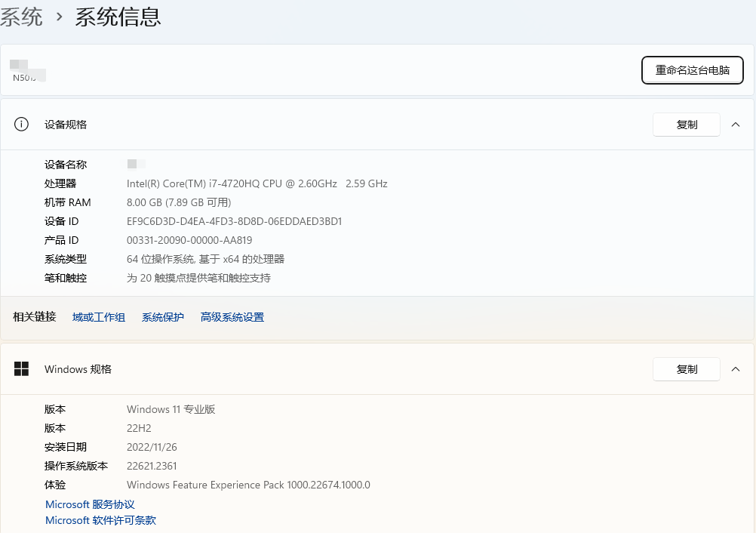756x533 pixels.
Task: Click the 操作系统版本 label
Action: 76,466
